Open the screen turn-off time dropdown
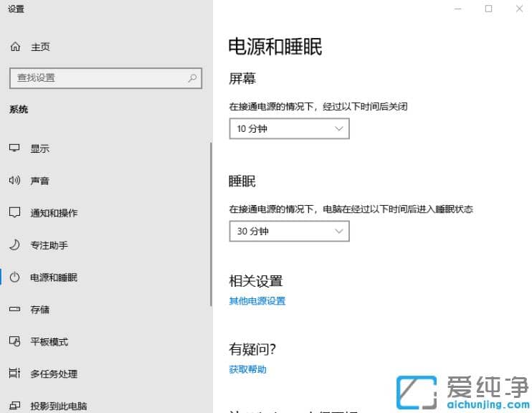532x413 pixels. coord(289,129)
